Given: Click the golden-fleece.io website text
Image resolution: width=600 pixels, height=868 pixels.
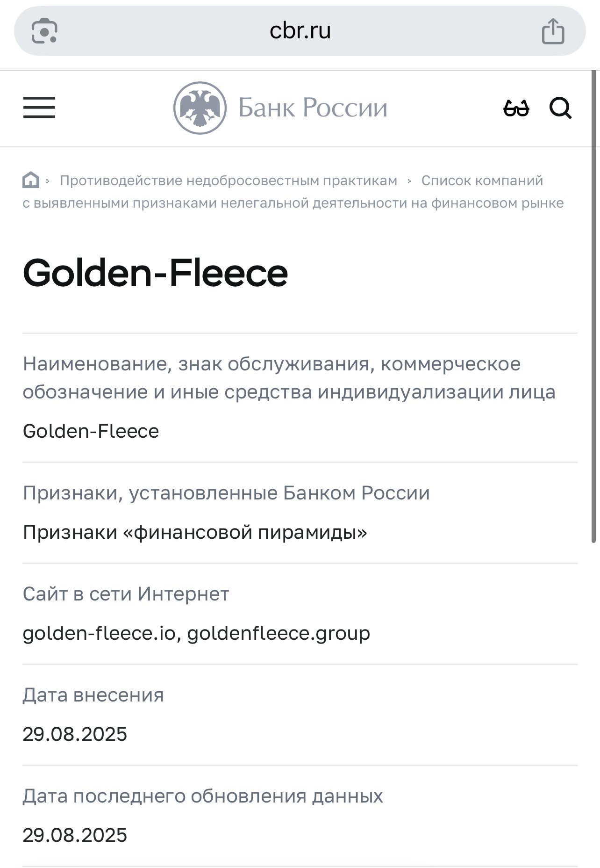Looking at the screenshot, I should click(x=99, y=633).
